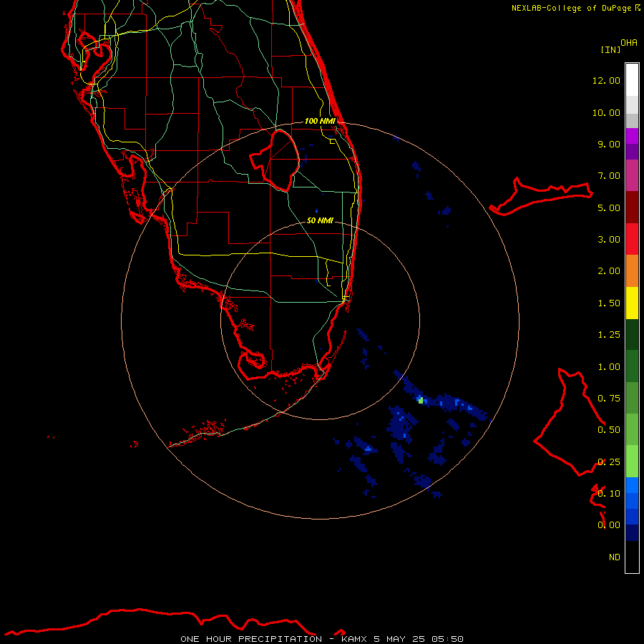Click the magenta swatch in color scale
The width and height of the screenshot is (644, 644).
pos(632,137)
